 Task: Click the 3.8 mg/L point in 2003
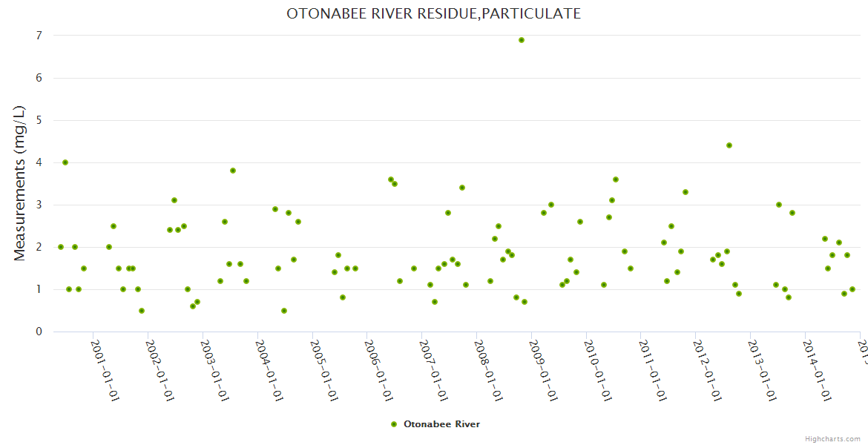pos(233,171)
